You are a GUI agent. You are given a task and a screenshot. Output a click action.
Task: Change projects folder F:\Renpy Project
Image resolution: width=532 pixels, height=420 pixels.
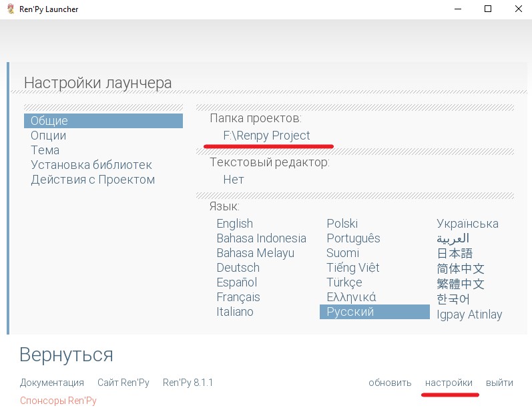coord(266,136)
